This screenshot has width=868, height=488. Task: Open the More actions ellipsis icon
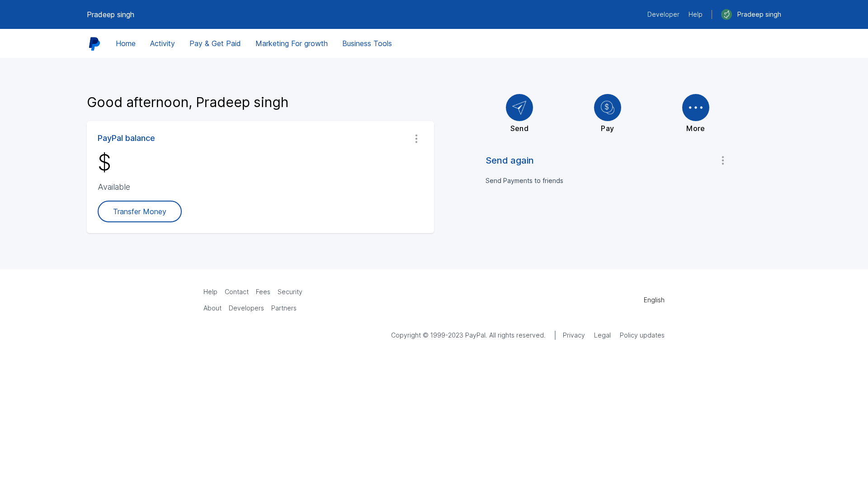point(695,108)
